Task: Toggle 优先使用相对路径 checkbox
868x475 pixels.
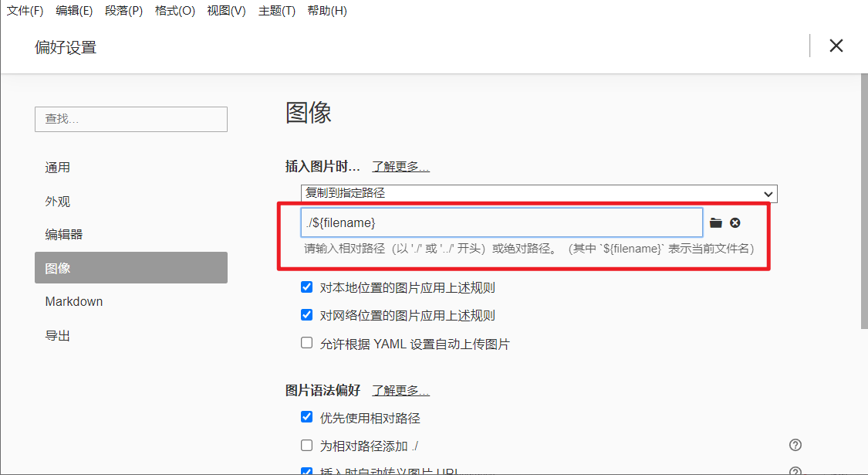Action: 307,418
